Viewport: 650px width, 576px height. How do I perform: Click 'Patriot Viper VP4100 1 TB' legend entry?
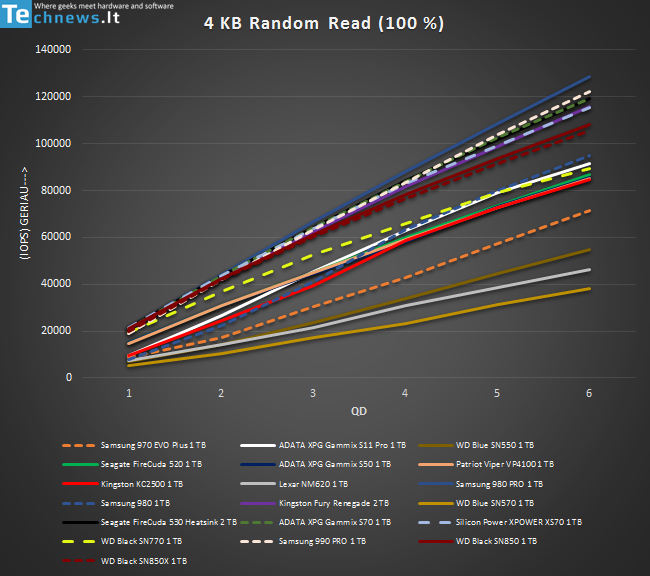pyautogui.click(x=486, y=464)
